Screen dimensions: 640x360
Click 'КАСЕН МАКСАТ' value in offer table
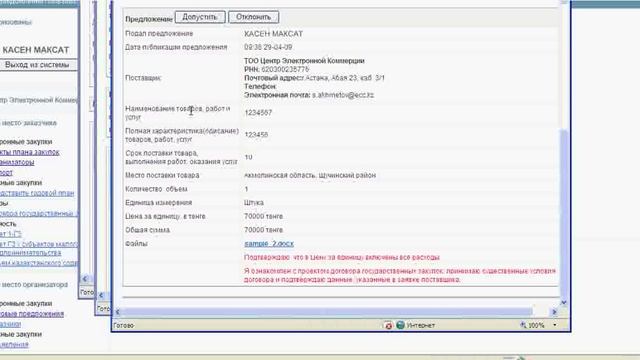coord(273,34)
